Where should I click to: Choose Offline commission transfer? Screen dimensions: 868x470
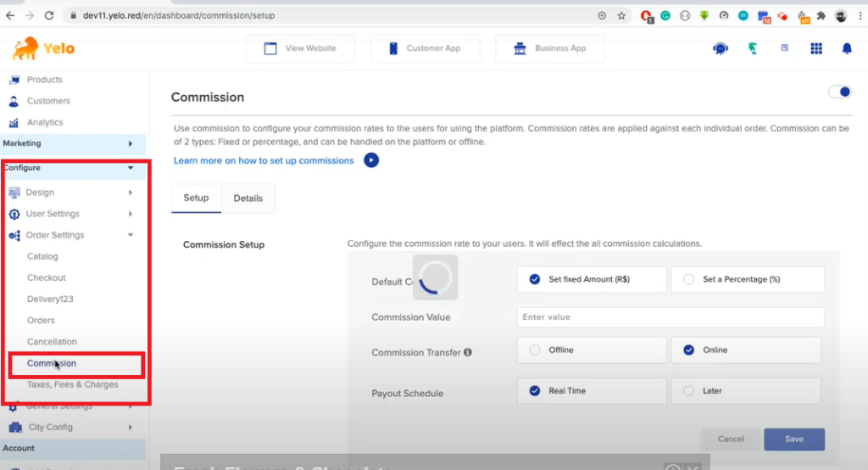(x=592, y=350)
